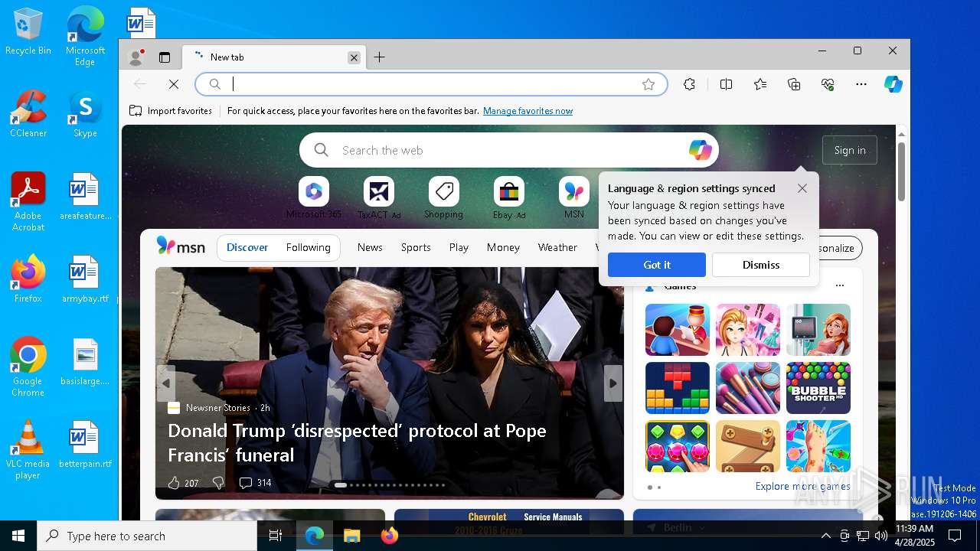Click Dismiss in the popup
This screenshot has width=980, height=551.
[761, 265]
